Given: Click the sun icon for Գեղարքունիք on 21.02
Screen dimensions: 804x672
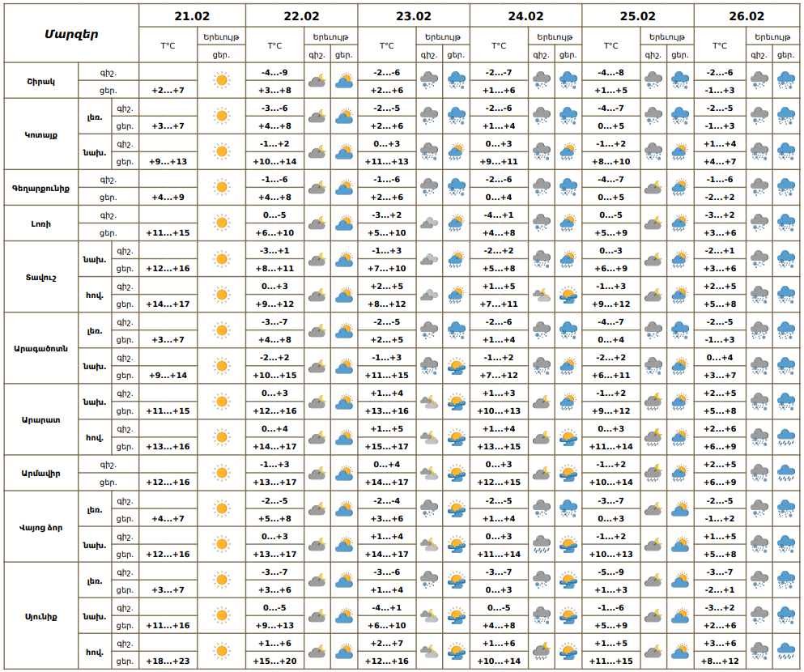Looking at the screenshot, I should point(221,188).
